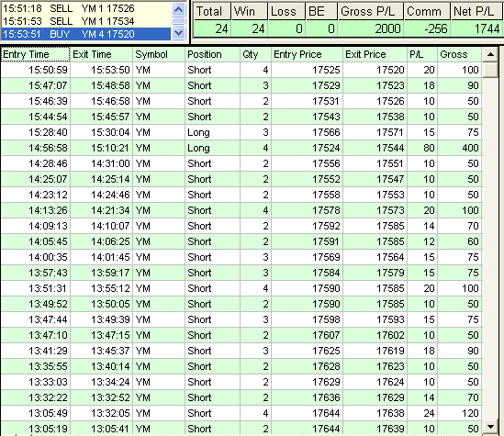Select the trade row entered at 14:25:07
Screen dimensions: 504x436
tap(241, 179)
